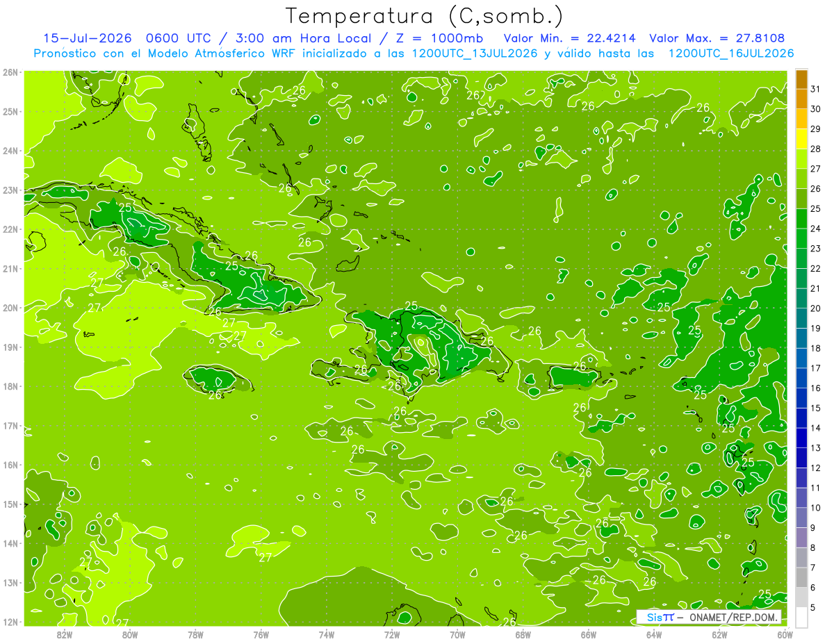Click the '24N' latitude axis label
This screenshot has height=644, width=834.
tap(10, 151)
